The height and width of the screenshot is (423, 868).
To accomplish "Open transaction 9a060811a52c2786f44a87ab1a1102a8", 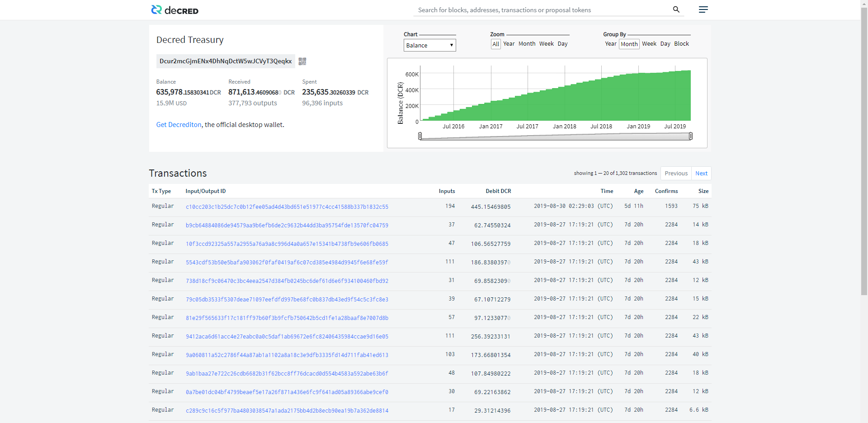I will 287,355.
